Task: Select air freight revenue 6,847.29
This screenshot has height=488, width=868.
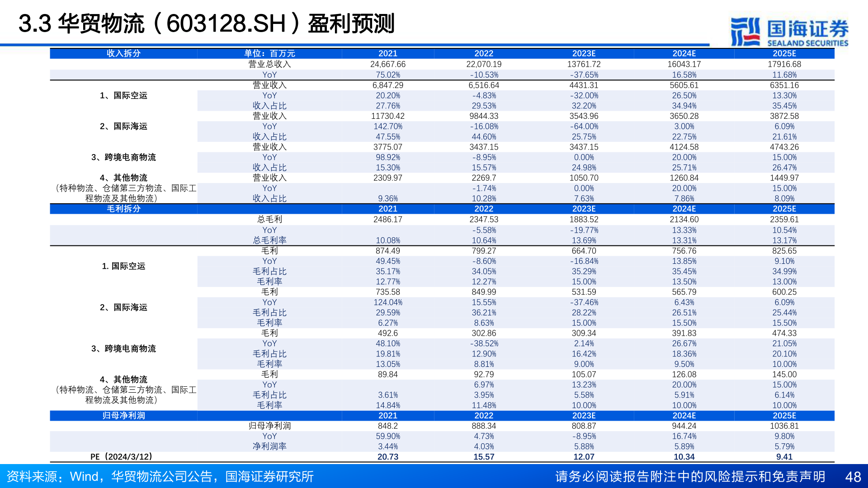Action: (x=388, y=85)
